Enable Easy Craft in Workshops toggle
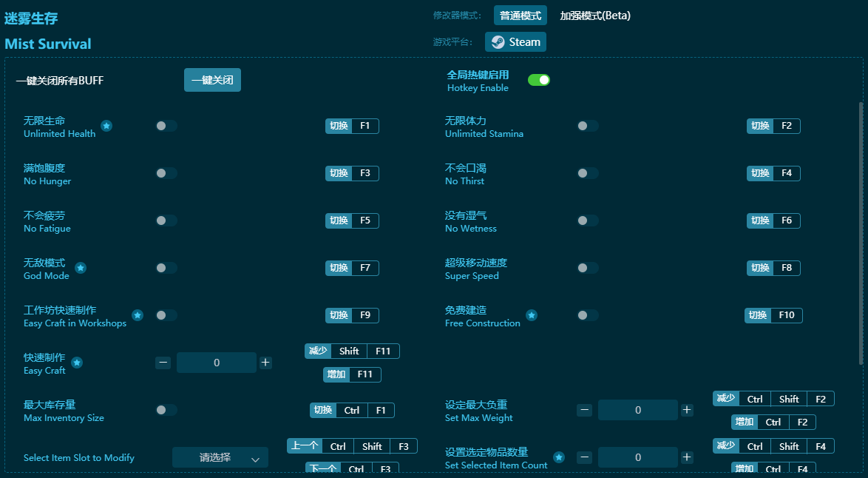 pos(166,315)
